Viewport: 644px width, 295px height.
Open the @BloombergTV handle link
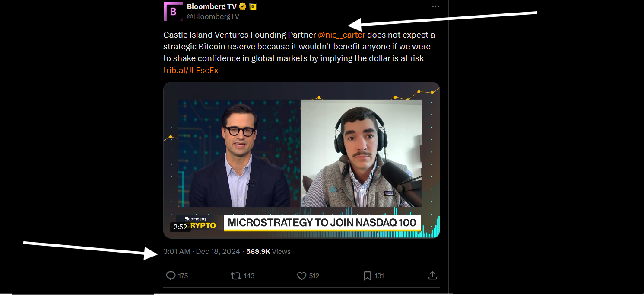(213, 16)
